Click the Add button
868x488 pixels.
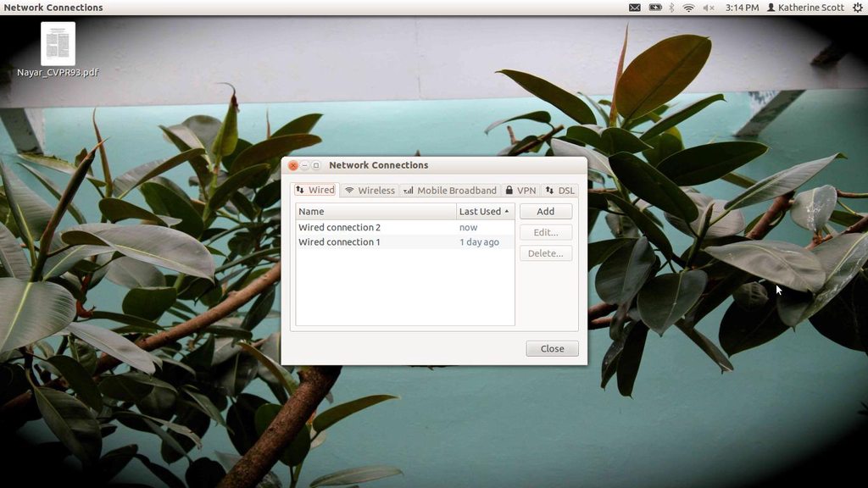(545, 211)
